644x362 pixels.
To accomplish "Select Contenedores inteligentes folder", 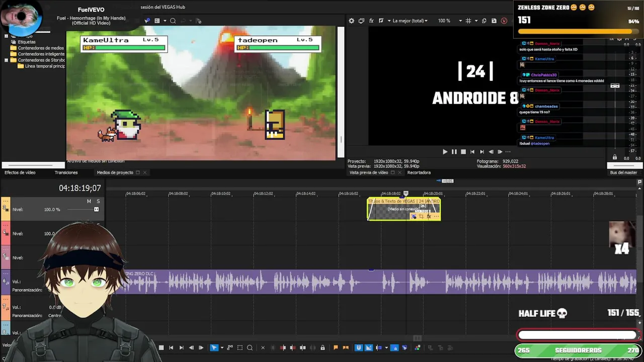I will (41, 54).
